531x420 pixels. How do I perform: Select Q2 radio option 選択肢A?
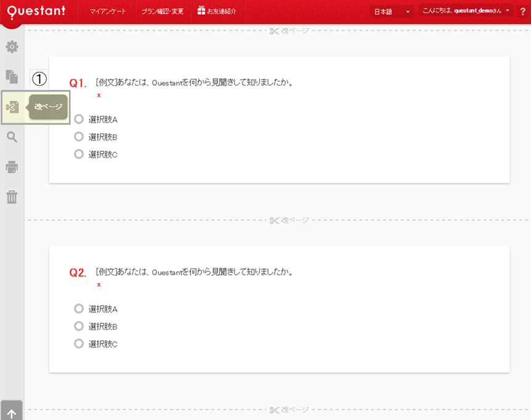79,309
